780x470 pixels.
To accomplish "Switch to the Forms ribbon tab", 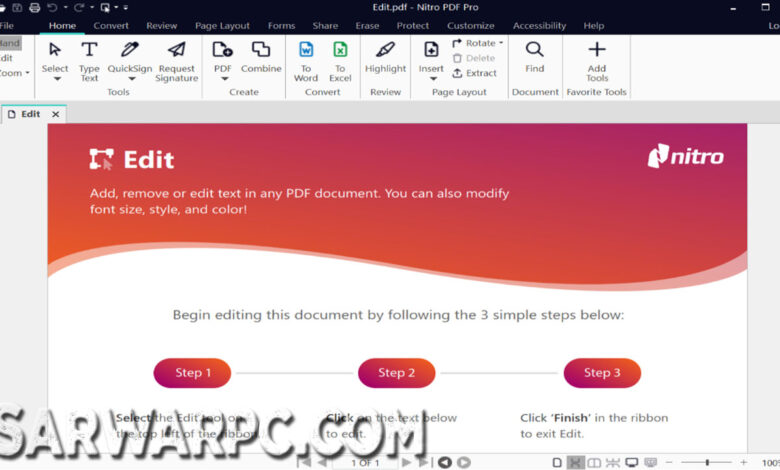I will (282, 25).
